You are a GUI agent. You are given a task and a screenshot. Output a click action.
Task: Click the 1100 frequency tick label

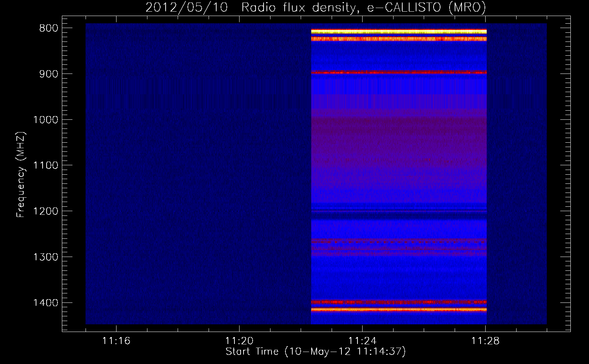pyautogui.click(x=46, y=166)
